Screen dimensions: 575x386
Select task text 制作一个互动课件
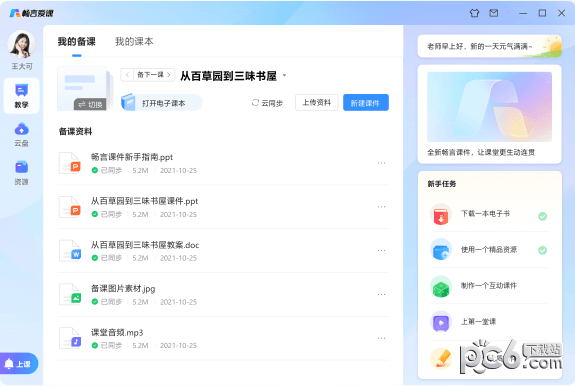[x=489, y=286]
